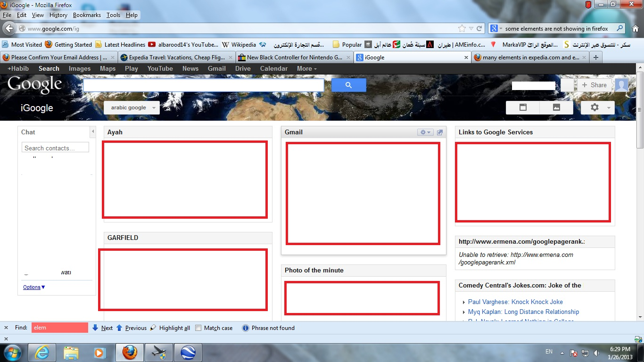Open Google Earth from the taskbar
Screen dimensions: 644x362
coord(188,353)
